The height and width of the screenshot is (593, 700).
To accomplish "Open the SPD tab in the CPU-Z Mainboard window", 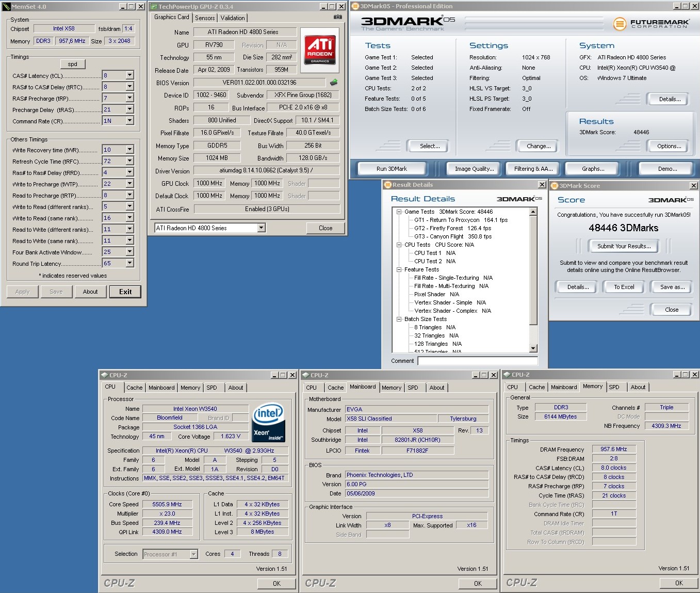I will pyautogui.click(x=413, y=388).
